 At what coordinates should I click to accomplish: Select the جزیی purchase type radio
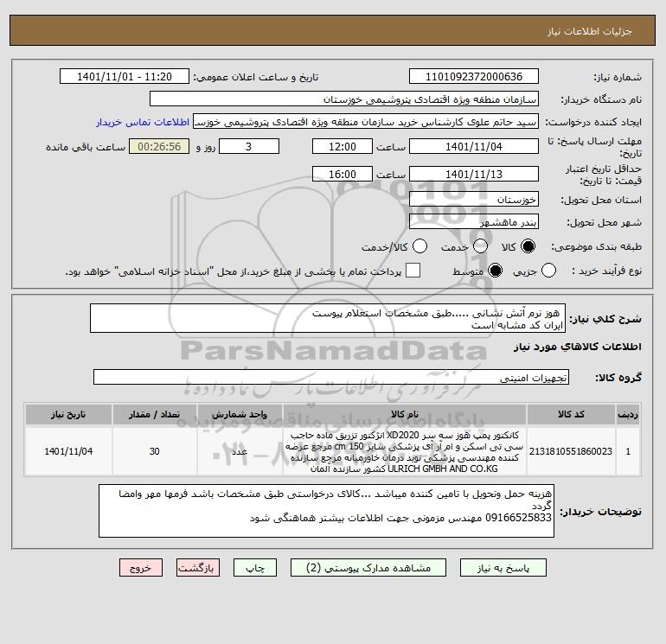click(548, 271)
